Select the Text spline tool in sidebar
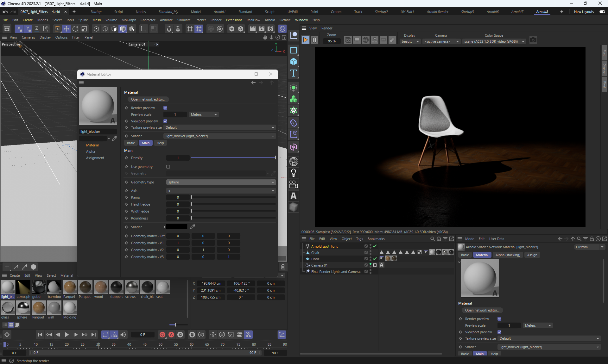 (294, 73)
